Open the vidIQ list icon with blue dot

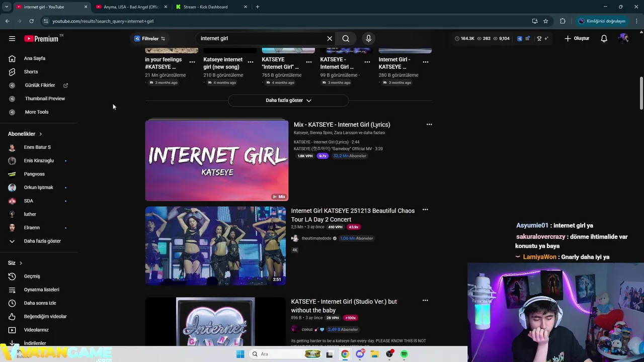527,39
